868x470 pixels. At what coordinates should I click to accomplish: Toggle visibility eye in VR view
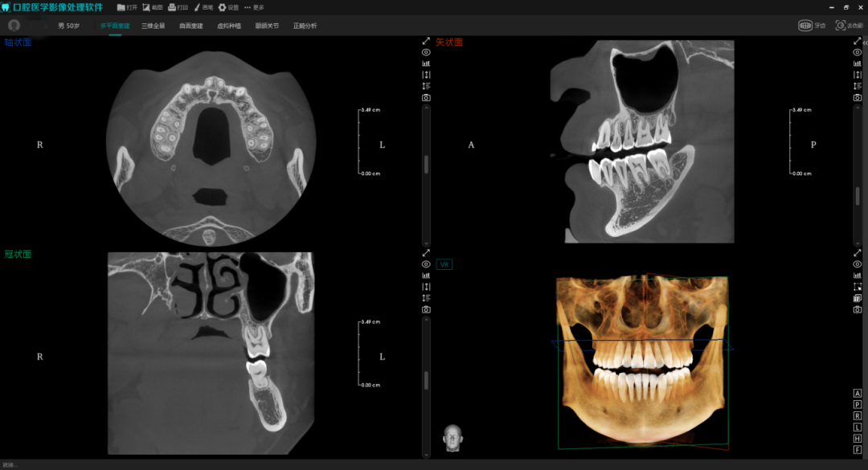coord(857,264)
